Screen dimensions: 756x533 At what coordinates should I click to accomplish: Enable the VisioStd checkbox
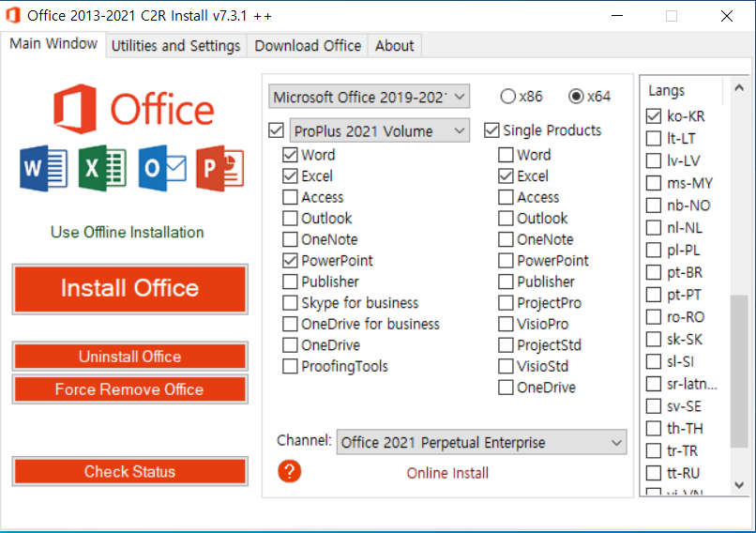point(506,367)
